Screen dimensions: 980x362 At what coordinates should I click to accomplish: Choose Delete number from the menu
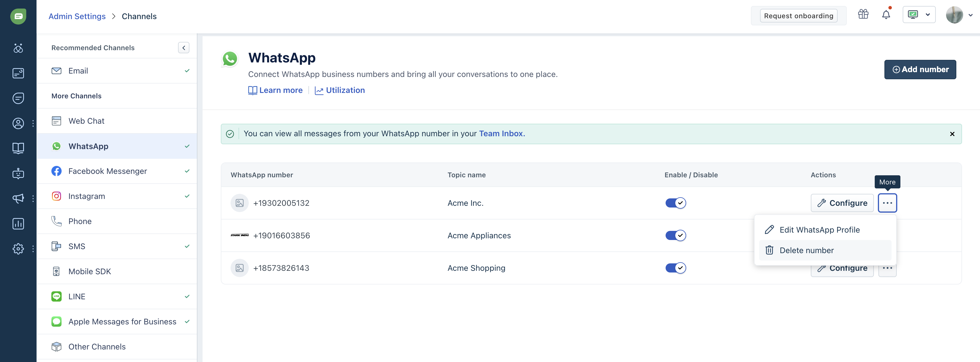click(x=806, y=250)
